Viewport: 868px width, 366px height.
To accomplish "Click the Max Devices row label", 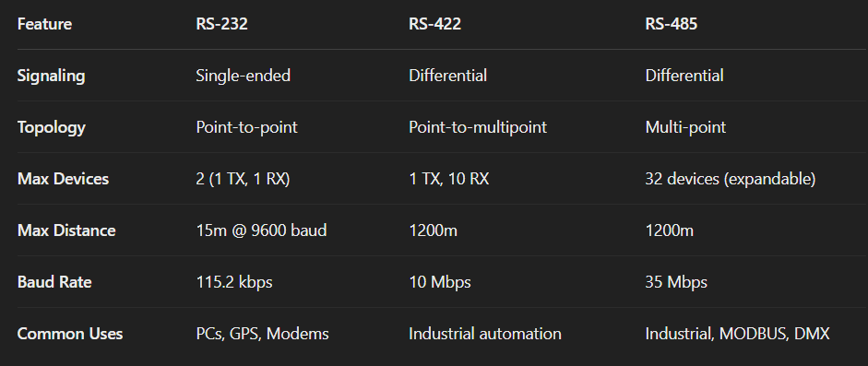I will coord(63,179).
